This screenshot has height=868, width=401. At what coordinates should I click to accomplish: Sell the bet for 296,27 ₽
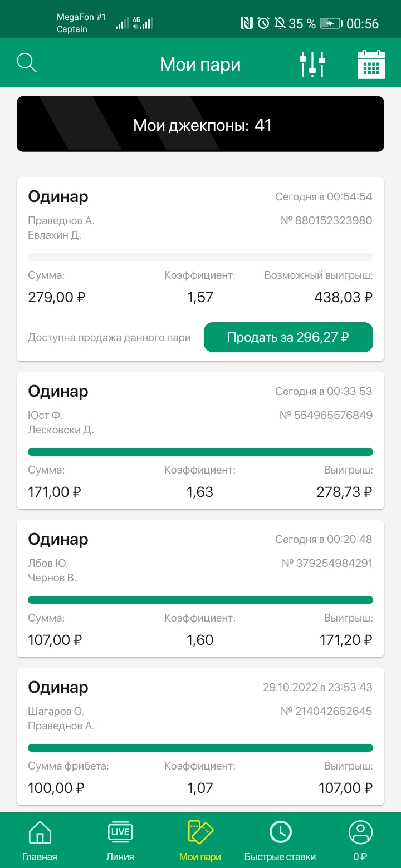(x=288, y=337)
